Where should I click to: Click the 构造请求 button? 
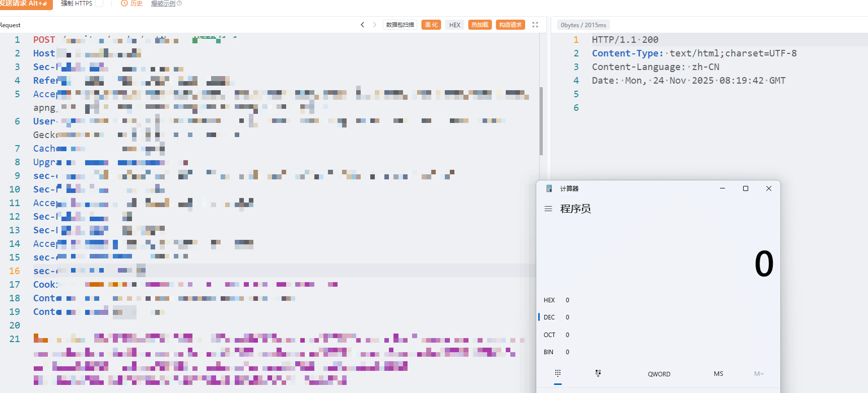510,25
